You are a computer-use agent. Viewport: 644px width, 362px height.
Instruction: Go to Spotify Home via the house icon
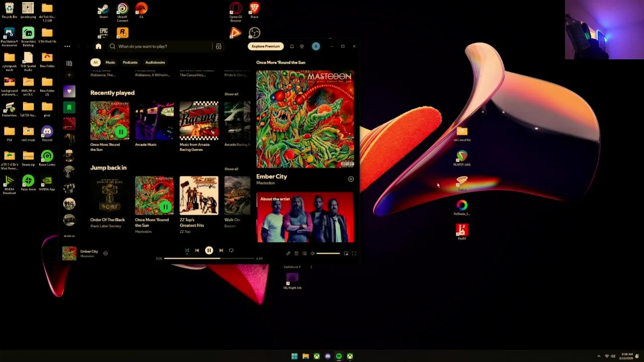click(99, 46)
